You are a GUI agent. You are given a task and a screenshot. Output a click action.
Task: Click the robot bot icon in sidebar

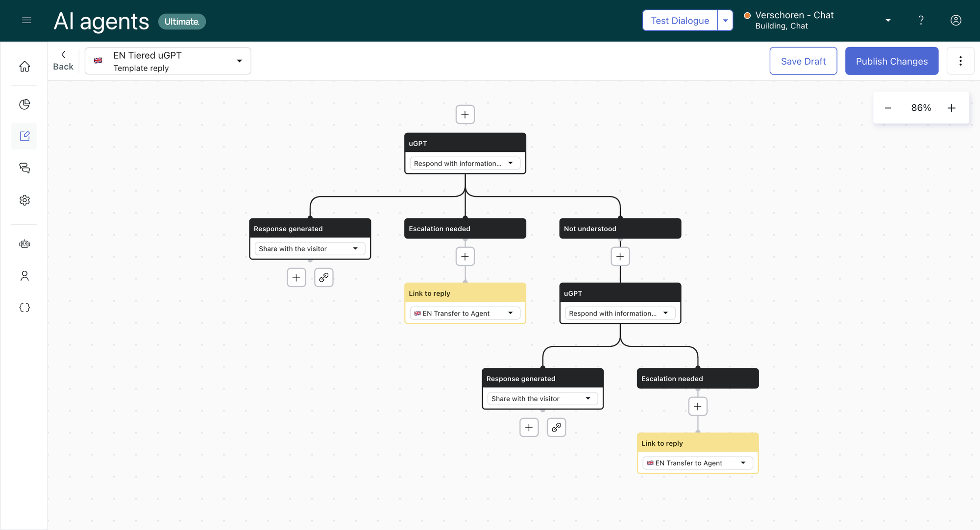pos(24,244)
